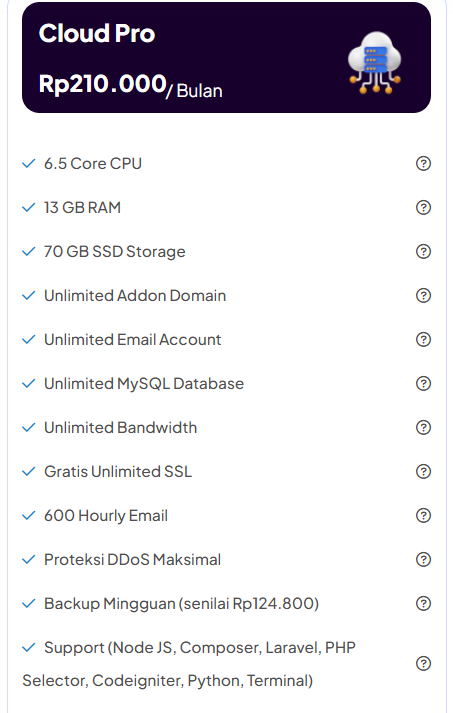The image size is (453, 713).
Task: Click the Gratis Unlimited SSL label
Action: point(118,472)
